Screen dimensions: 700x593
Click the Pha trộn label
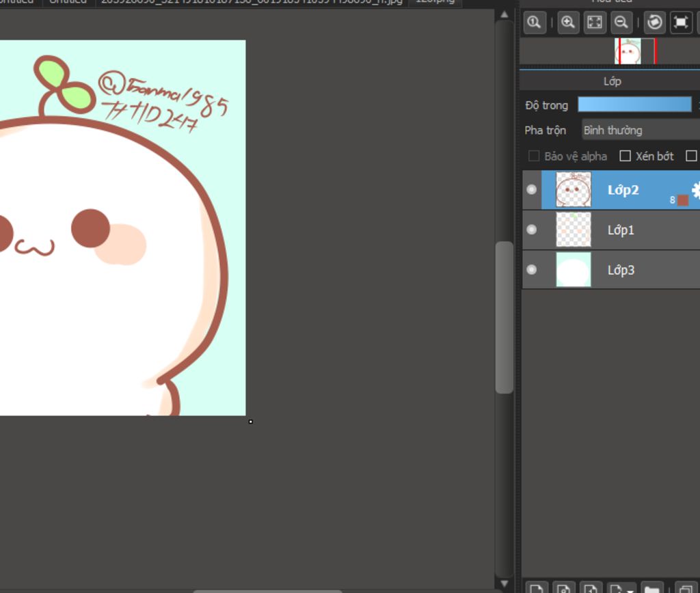coord(545,130)
